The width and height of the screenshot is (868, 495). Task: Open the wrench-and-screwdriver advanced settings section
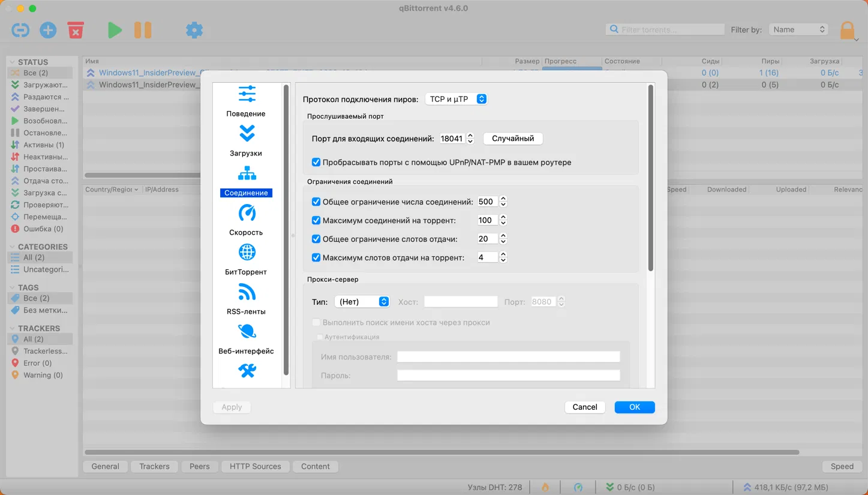[247, 371]
